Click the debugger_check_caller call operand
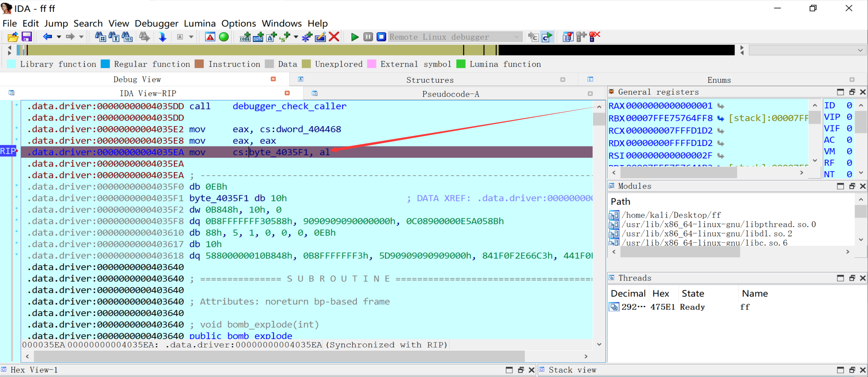The height and width of the screenshot is (377, 868). click(289, 106)
